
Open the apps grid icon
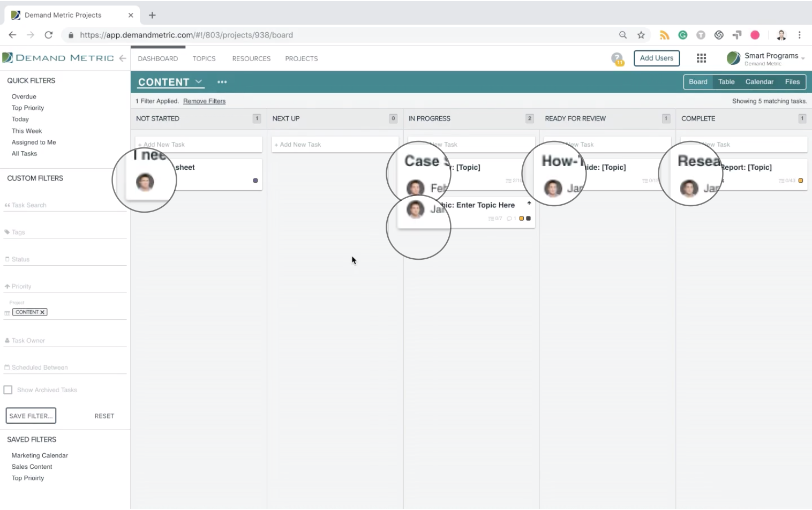(x=701, y=58)
